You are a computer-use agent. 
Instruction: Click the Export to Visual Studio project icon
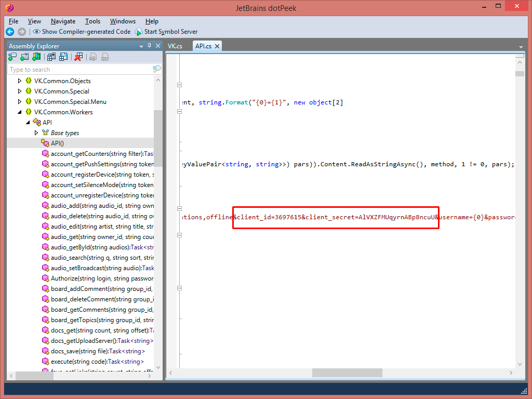point(93,57)
